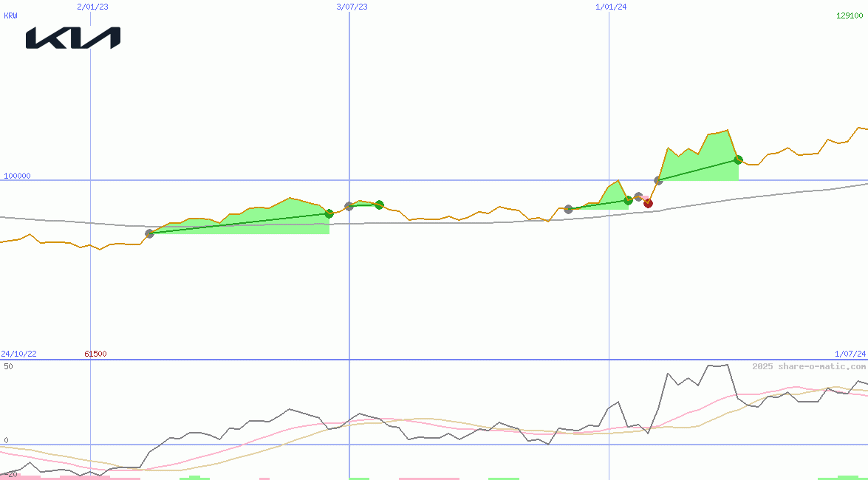868x480 pixels.
Task: Click the 100000 price level label
Action: coord(17,176)
